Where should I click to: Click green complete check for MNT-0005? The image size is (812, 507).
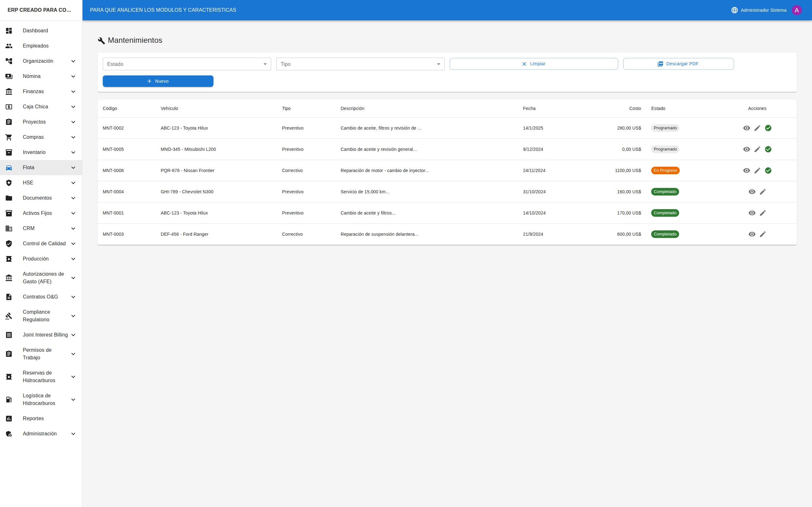coord(768,149)
